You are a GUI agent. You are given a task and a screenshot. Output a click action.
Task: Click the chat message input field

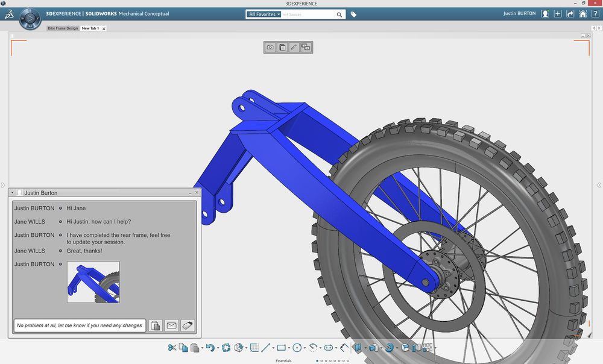pyautogui.click(x=80, y=325)
